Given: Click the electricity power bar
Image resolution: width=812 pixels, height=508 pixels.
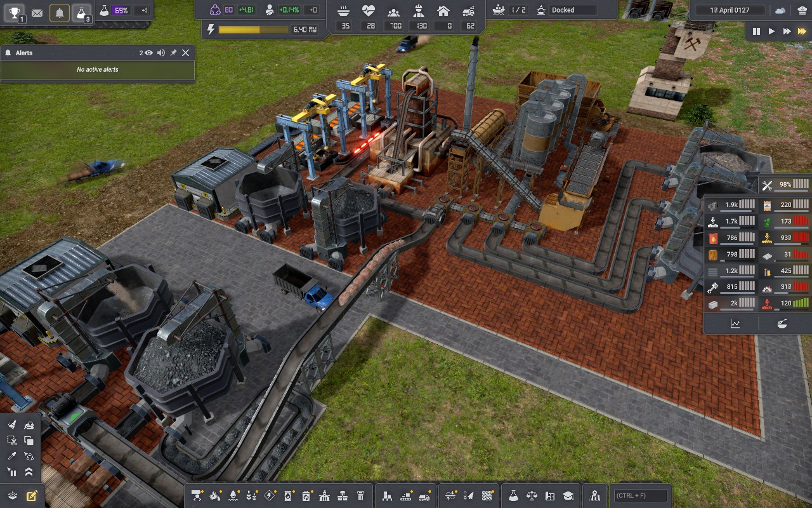Looking at the screenshot, I should tap(253, 29).
